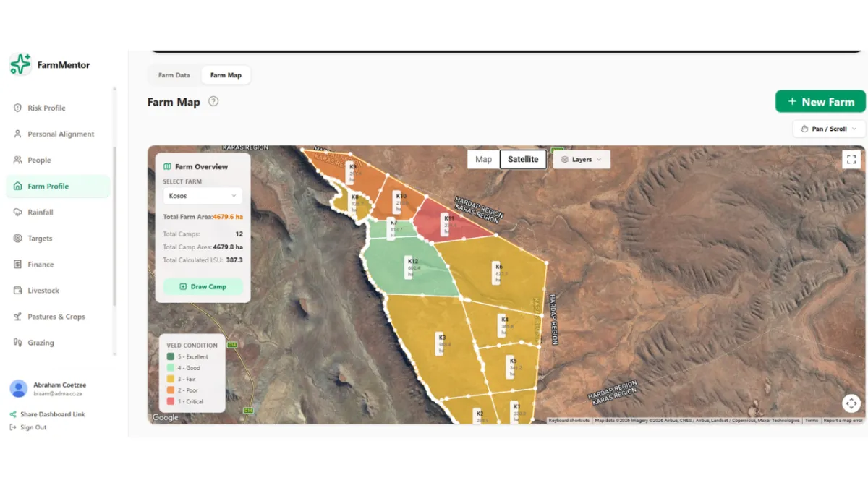Screen dimensions: 868x488
Task: Open map Terms link
Action: pyautogui.click(x=812, y=421)
